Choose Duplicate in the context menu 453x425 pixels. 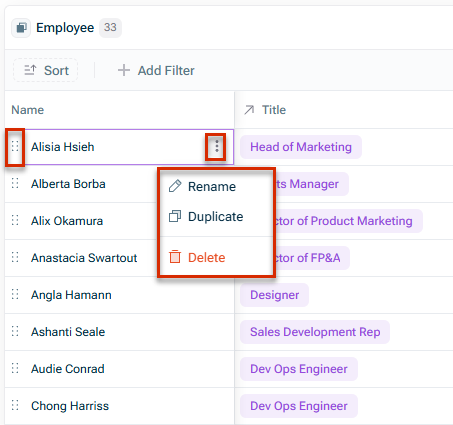pyautogui.click(x=216, y=217)
